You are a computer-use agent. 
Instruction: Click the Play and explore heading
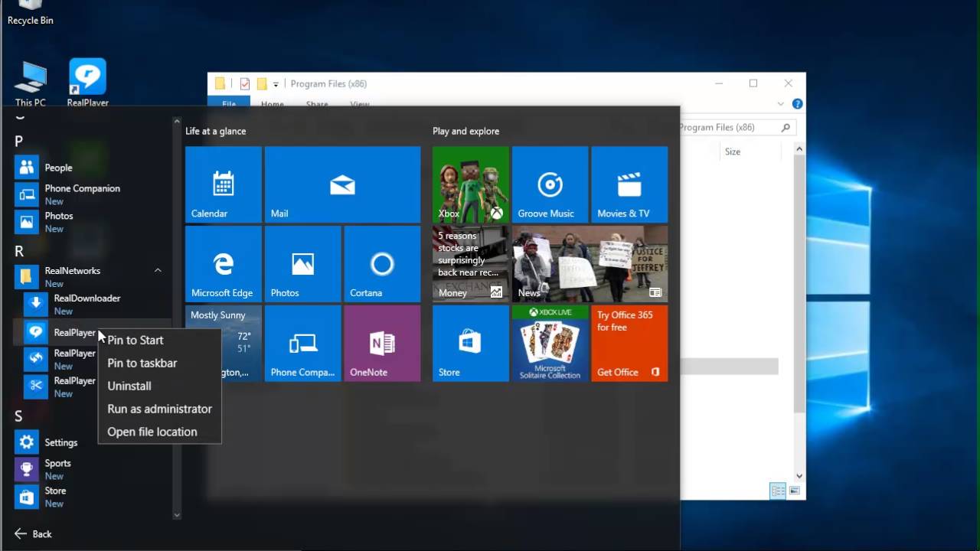(x=465, y=131)
